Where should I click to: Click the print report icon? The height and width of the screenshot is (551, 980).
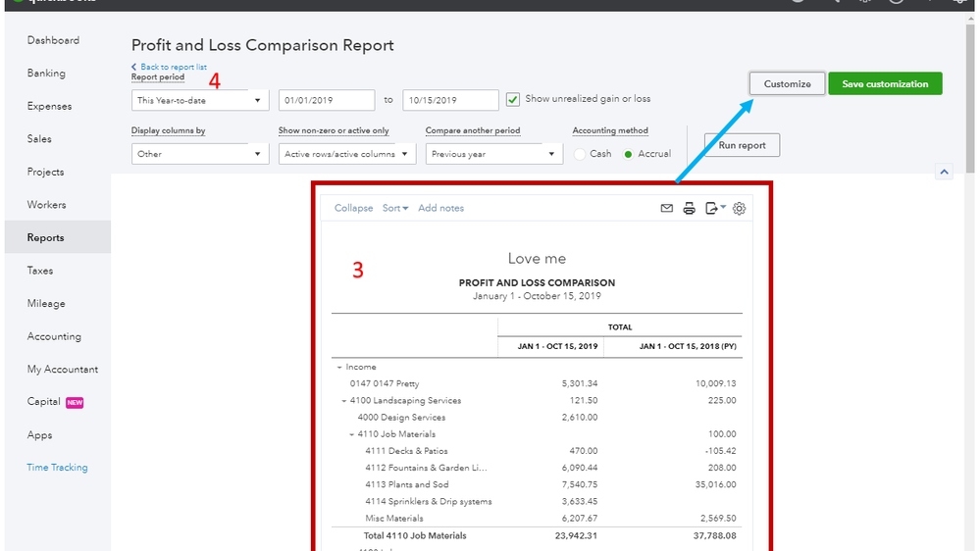(689, 208)
